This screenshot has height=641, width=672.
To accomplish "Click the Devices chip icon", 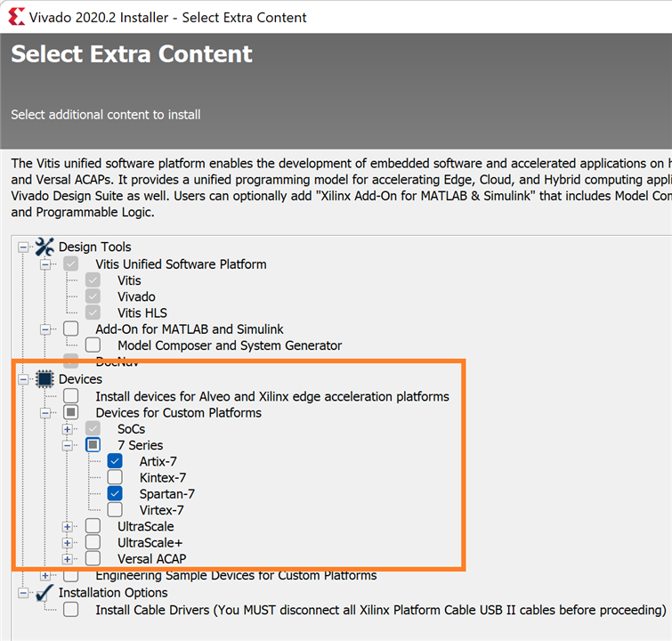I will 45,379.
